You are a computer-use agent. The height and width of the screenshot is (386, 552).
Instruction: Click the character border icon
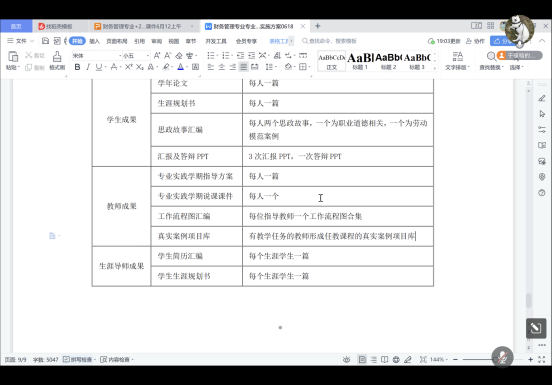196,67
